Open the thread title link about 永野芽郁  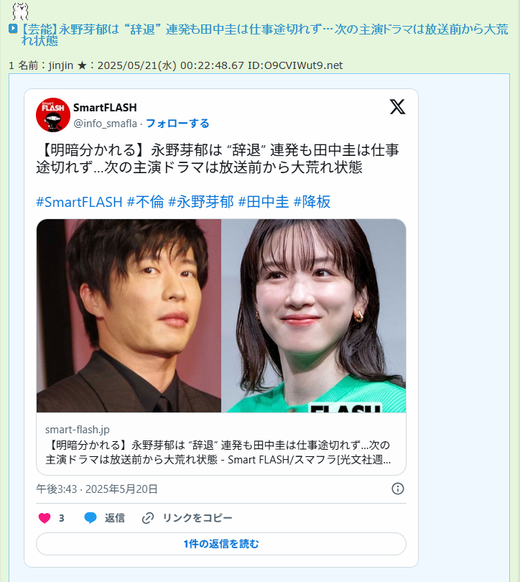click(264, 35)
